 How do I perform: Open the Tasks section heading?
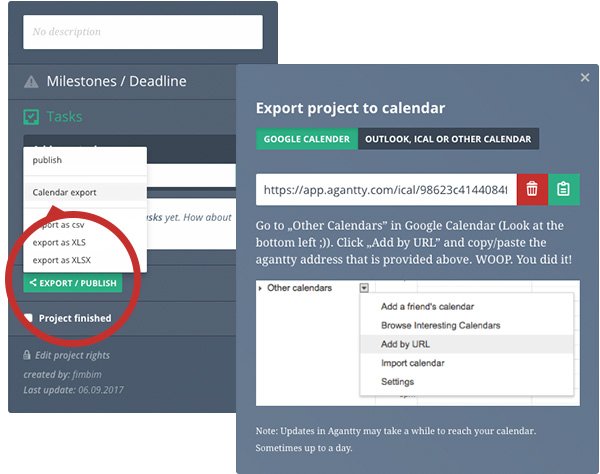coord(64,117)
